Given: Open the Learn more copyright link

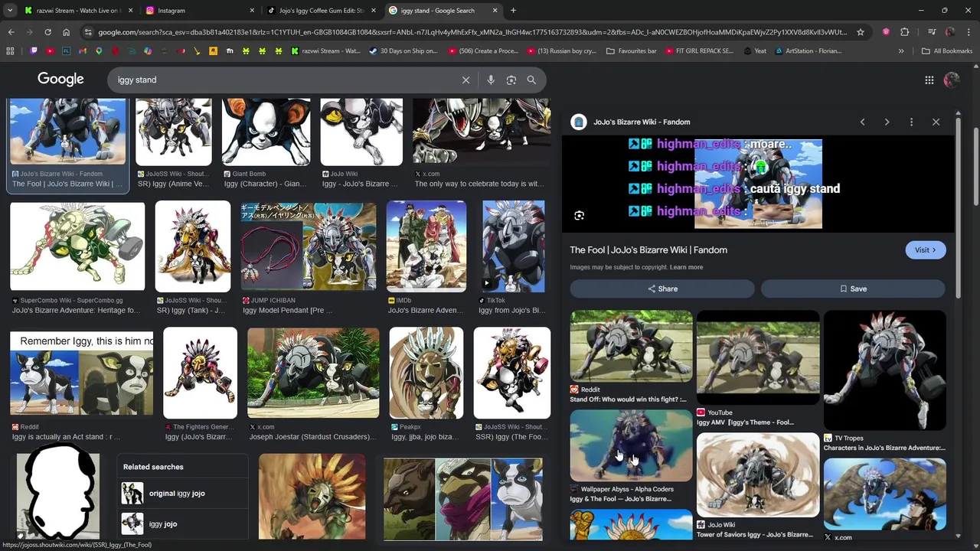Looking at the screenshot, I should (686, 267).
